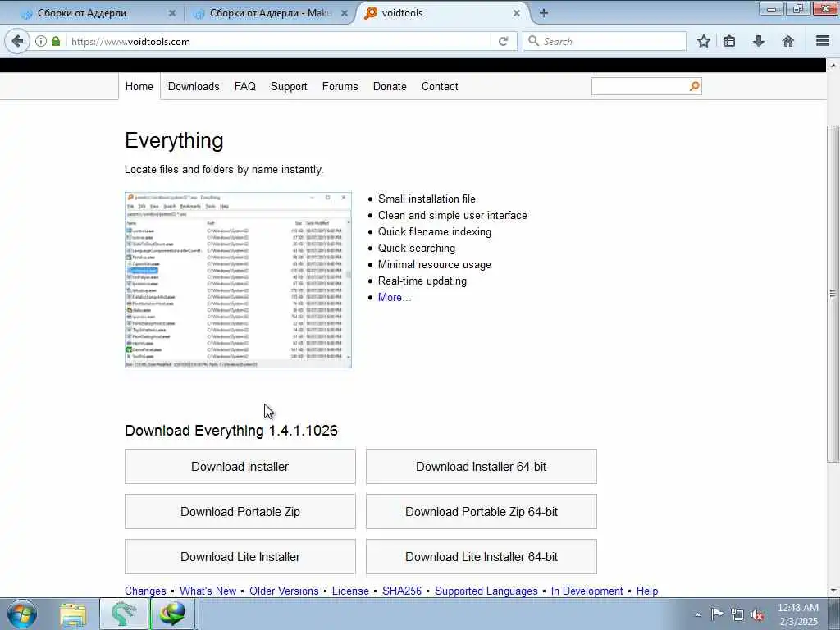Click the scrollbar down arrow
The width and height of the screenshot is (840, 630).
(833, 591)
